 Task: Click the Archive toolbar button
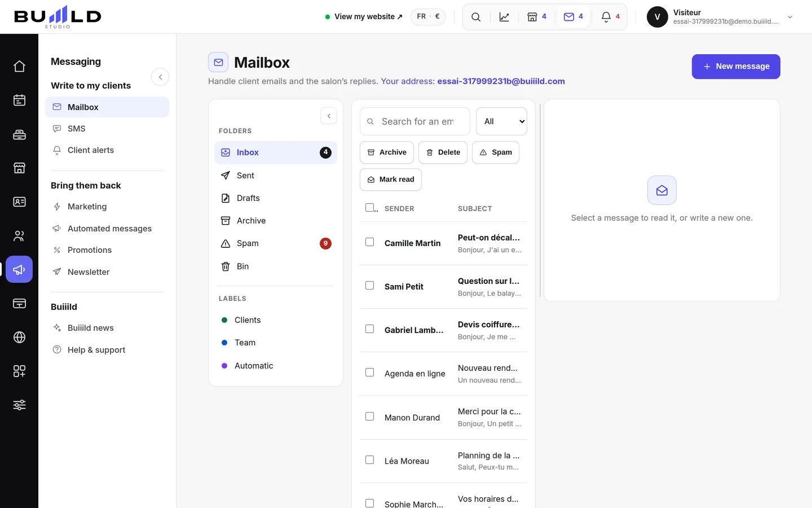(387, 152)
